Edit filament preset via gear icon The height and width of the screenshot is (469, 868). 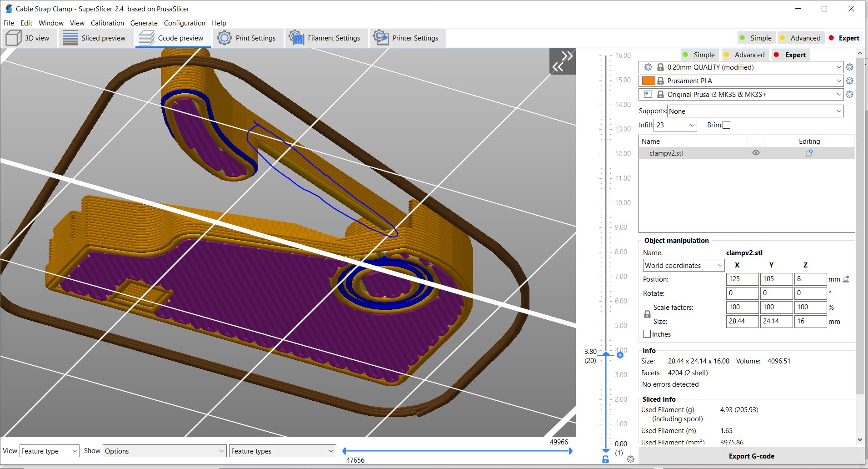(x=849, y=81)
